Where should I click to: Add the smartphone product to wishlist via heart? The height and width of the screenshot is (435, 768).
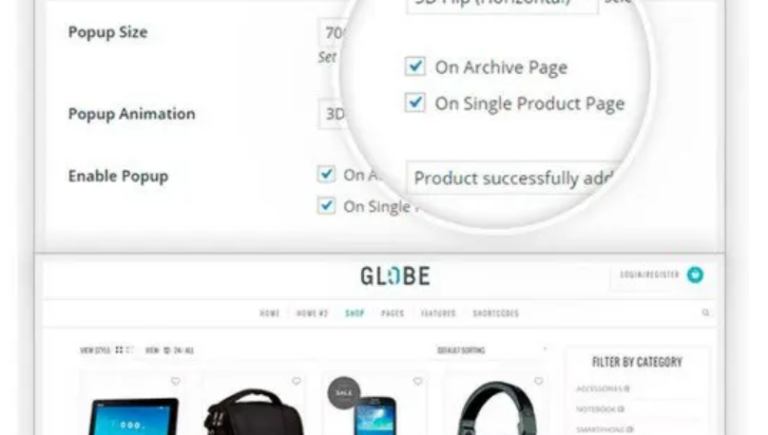(417, 381)
